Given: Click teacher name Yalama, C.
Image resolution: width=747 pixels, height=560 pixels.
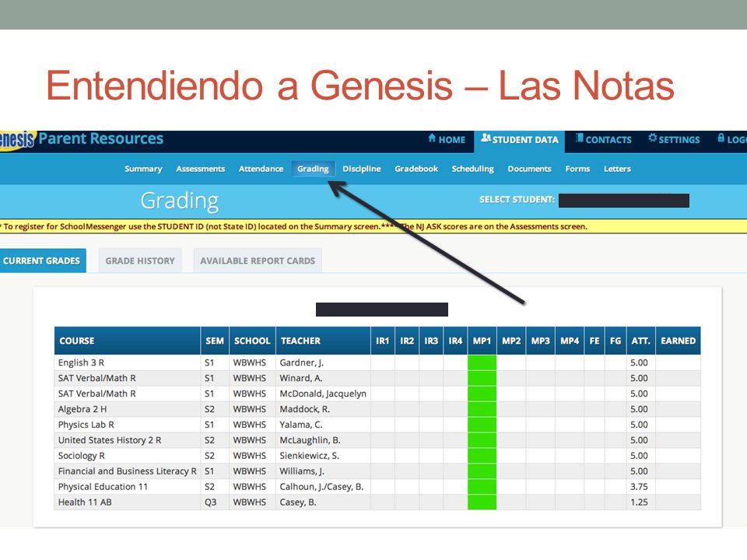Looking at the screenshot, I should pyautogui.click(x=301, y=425).
